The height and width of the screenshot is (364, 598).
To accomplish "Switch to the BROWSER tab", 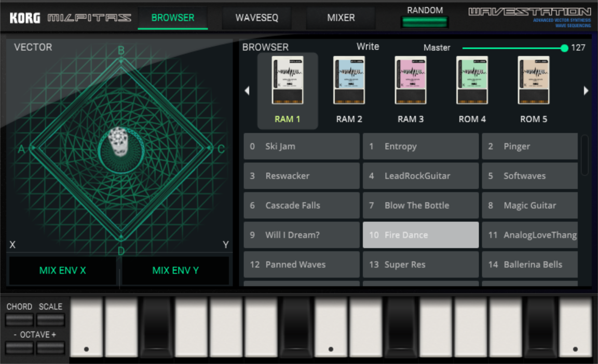I will [173, 18].
